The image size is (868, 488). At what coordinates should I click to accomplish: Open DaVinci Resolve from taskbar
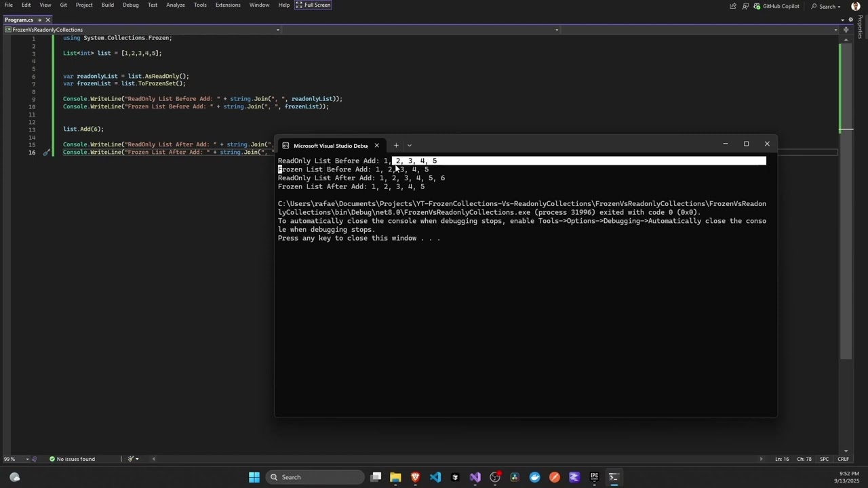point(515,477)
